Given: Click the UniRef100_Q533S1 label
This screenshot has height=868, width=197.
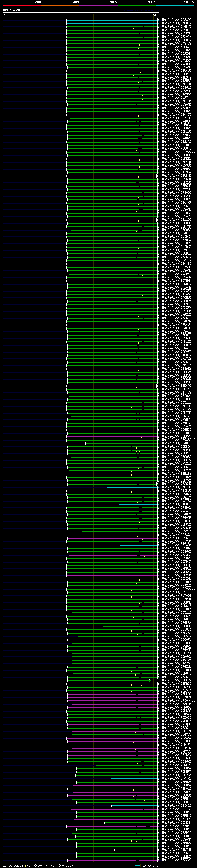Looking at the screenshot, I should (177, 555).
